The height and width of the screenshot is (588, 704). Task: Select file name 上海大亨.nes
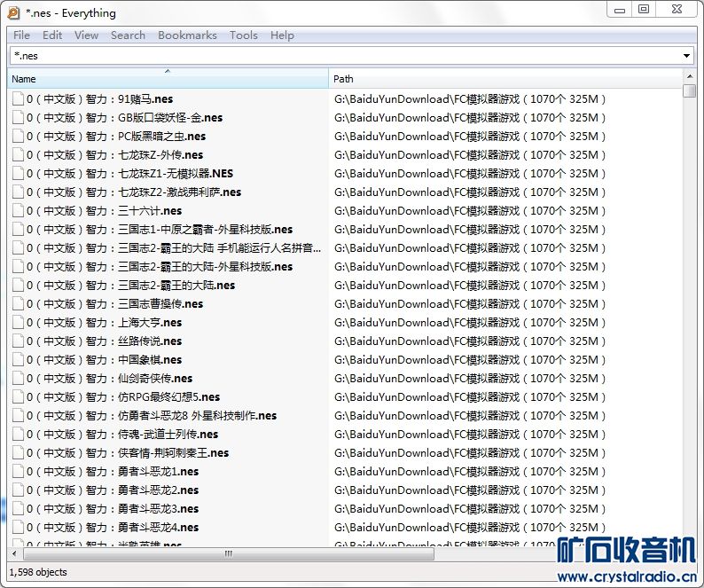coord(104,323)
